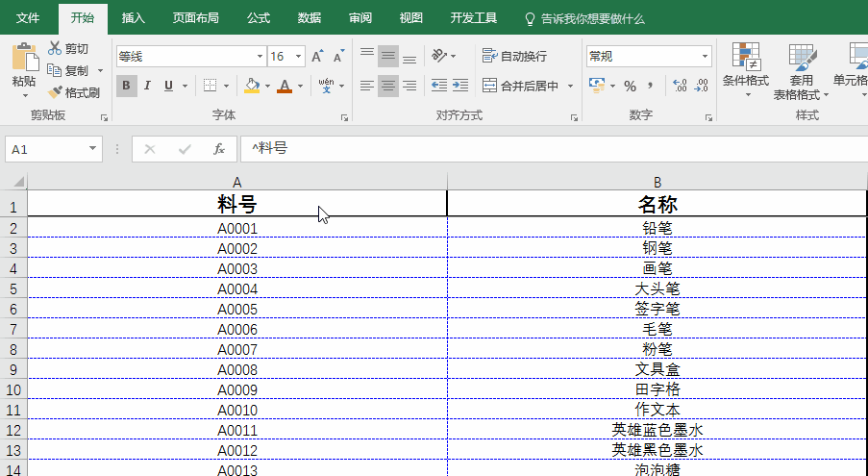
Task: Click the Copy (复制) icon
Action: (54, 70)
